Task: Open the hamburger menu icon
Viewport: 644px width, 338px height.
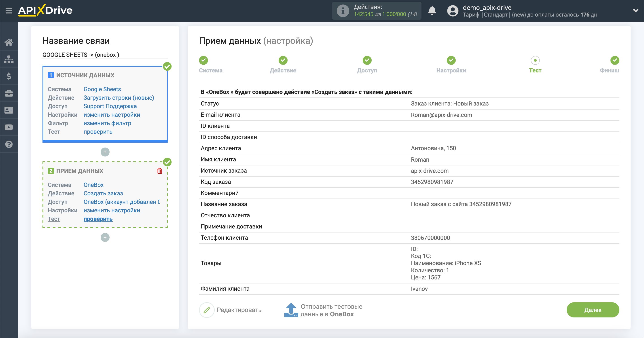Action: 9,11
